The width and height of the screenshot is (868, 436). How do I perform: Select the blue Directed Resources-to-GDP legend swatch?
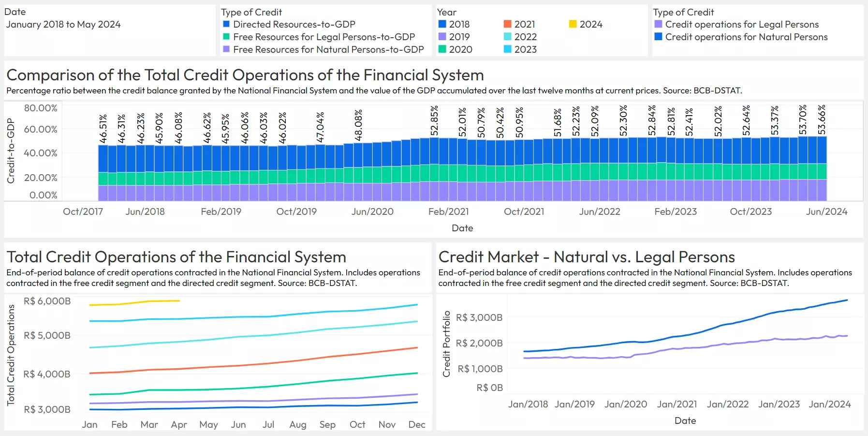[x=226, y=24]
